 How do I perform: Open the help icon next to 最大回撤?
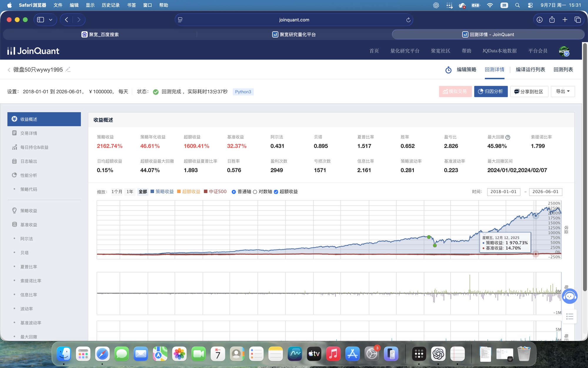(x=508, y=137)
